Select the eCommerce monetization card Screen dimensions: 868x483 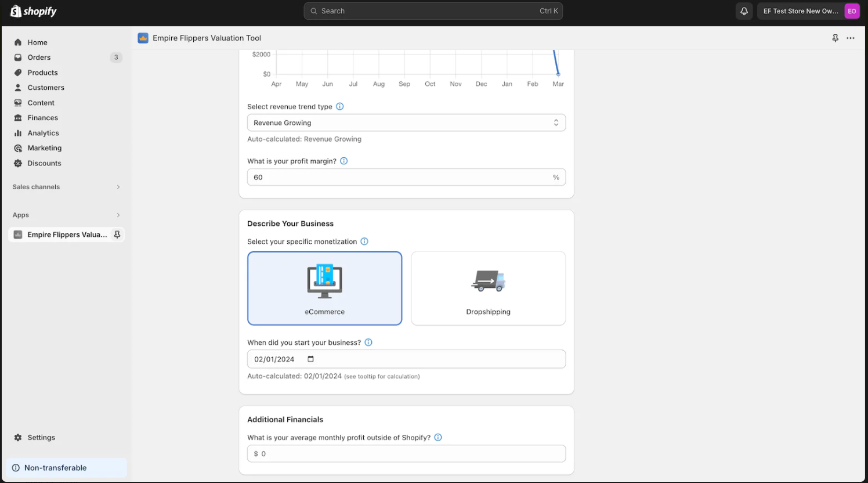[325, 288]
